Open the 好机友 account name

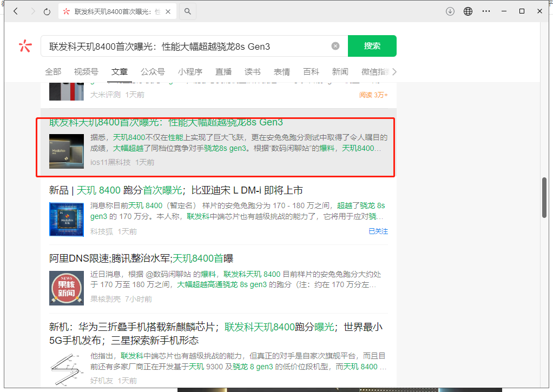(102, 381)
